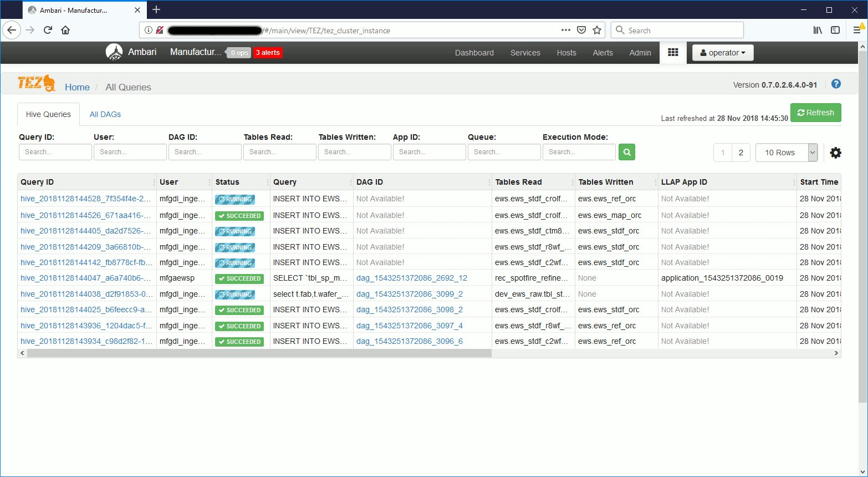
Task: Click the Pocket save icon in address bar
Action: pos(581,30)
